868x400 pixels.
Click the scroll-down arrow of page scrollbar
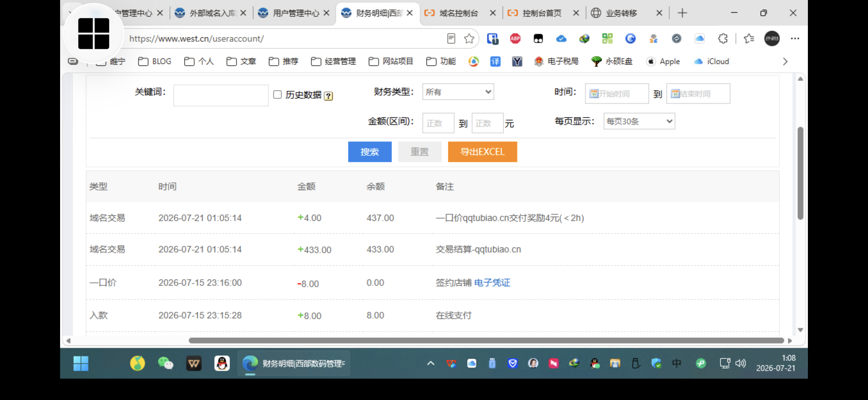pos(800,330)
